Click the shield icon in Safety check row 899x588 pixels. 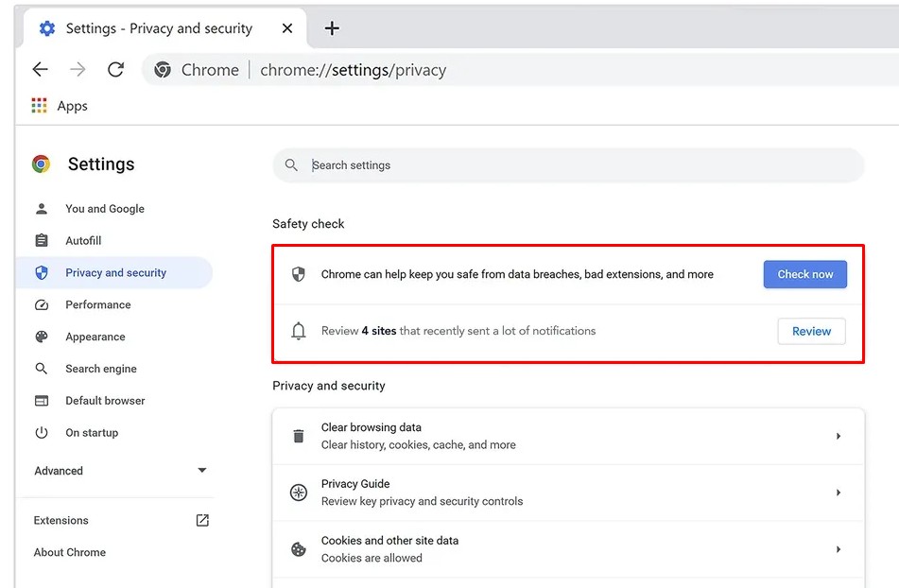coord(298,274)
